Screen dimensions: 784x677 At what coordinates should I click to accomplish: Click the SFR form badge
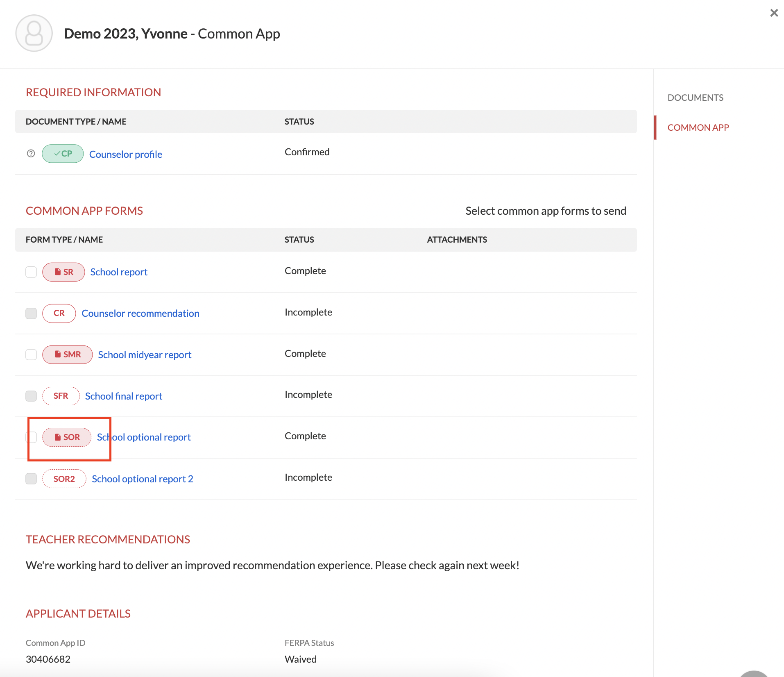[x=61, y=396]
